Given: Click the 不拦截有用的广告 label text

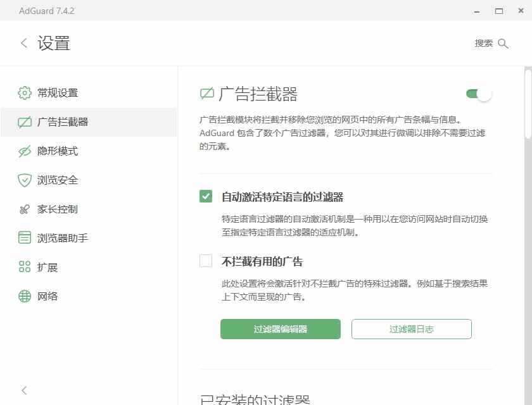Looking at the screenshot, I should tap(262, 261).
